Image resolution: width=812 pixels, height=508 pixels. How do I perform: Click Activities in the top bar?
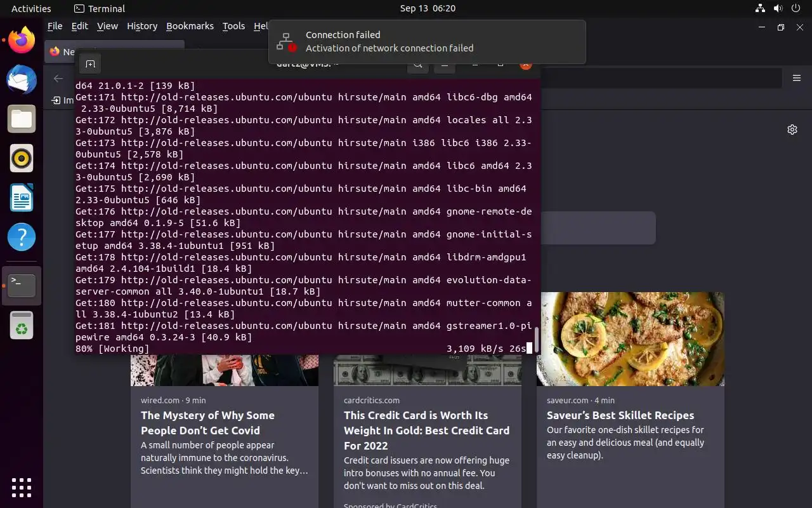[31, 8]
